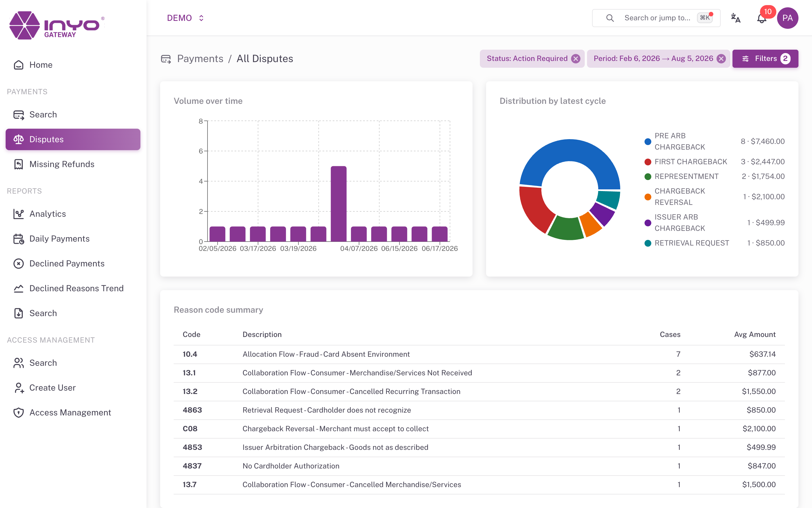
Task: Select reason code 13.2 row
Action: point(479,392)
